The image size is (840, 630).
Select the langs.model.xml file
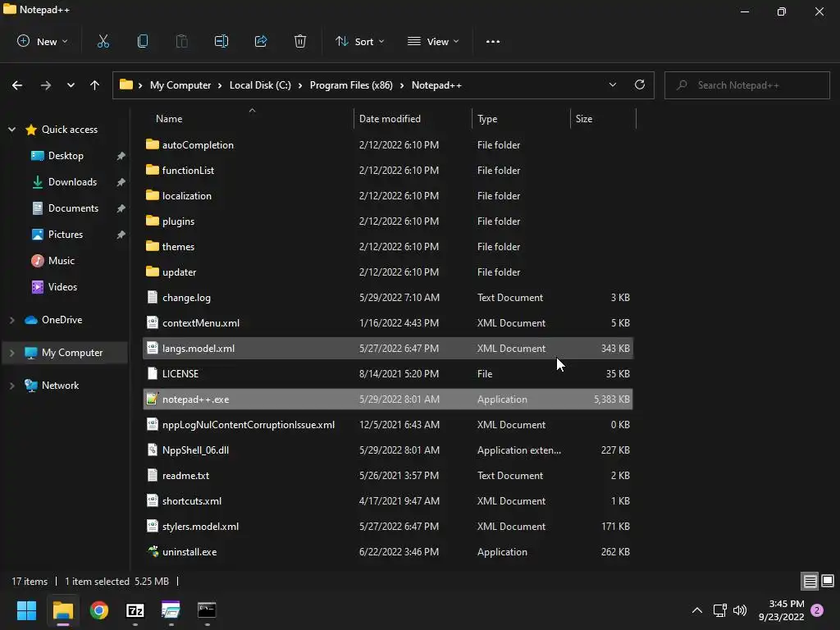pyautogui.click(x=388, y=348)
